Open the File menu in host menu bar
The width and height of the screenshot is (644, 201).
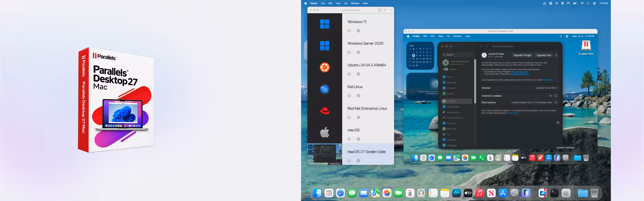tap(323, 3)
